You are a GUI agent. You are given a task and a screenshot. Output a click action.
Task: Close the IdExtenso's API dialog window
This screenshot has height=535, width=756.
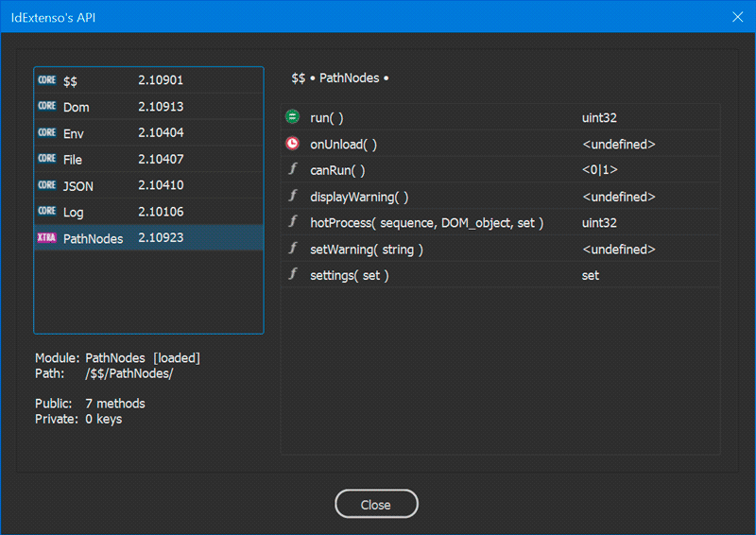376,505
